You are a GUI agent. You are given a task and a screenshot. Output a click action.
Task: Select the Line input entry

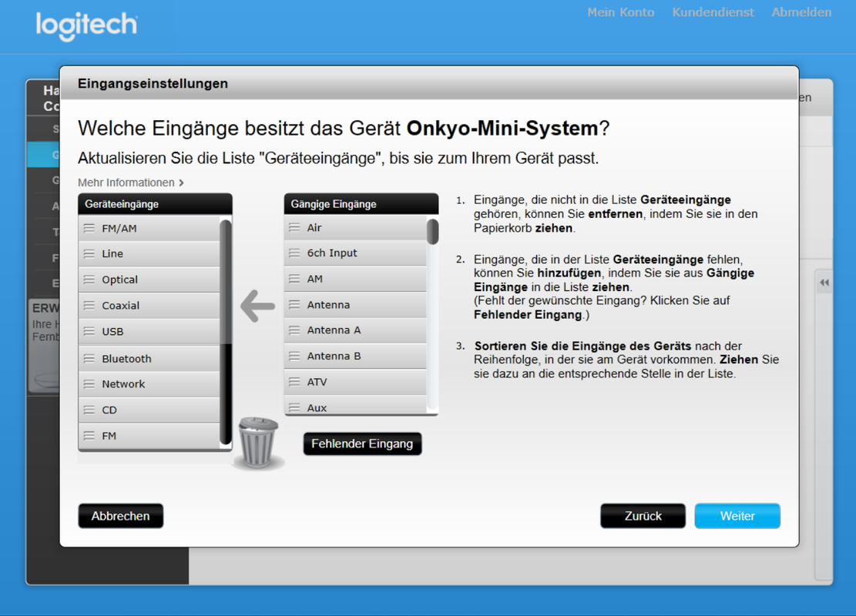click(x=149, y=253)
